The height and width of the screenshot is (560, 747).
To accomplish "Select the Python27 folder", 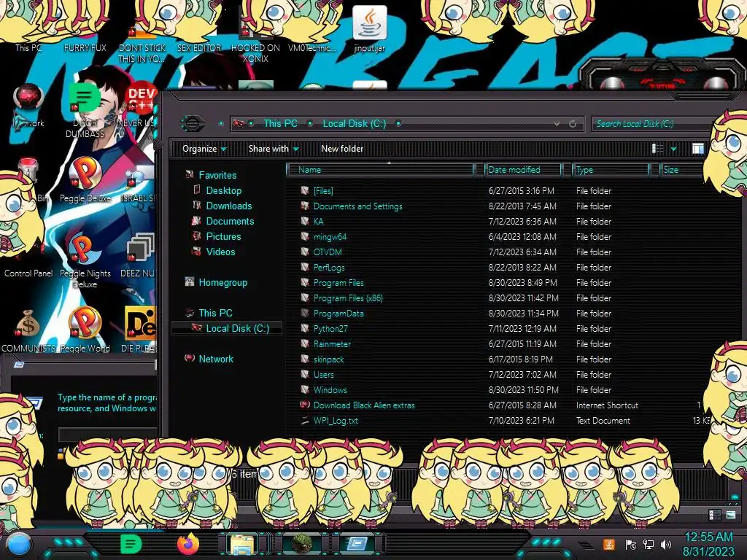I will pyautogui.click(x=330, y=329).
